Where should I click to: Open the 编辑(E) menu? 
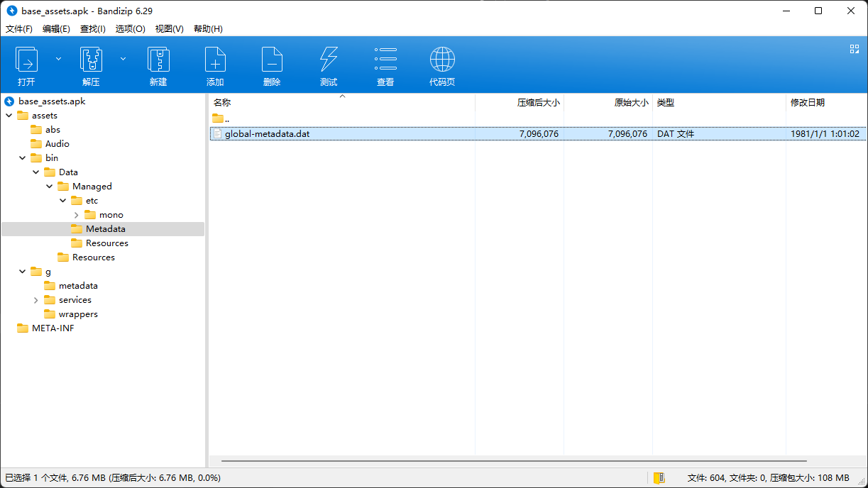point(56,29)
